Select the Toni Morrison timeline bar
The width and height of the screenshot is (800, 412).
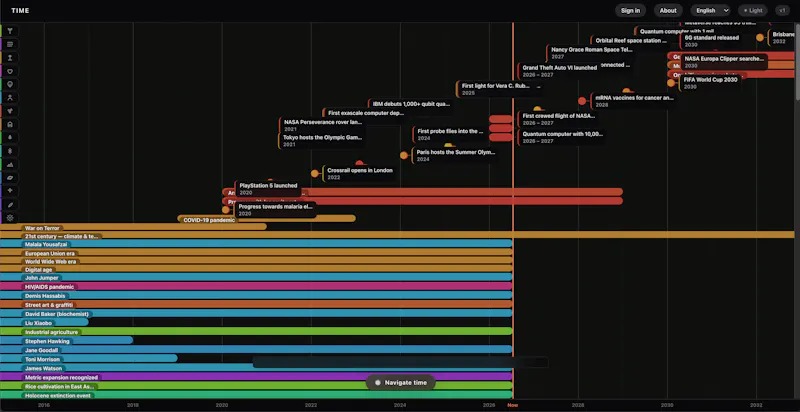click(x=89, y=358)
